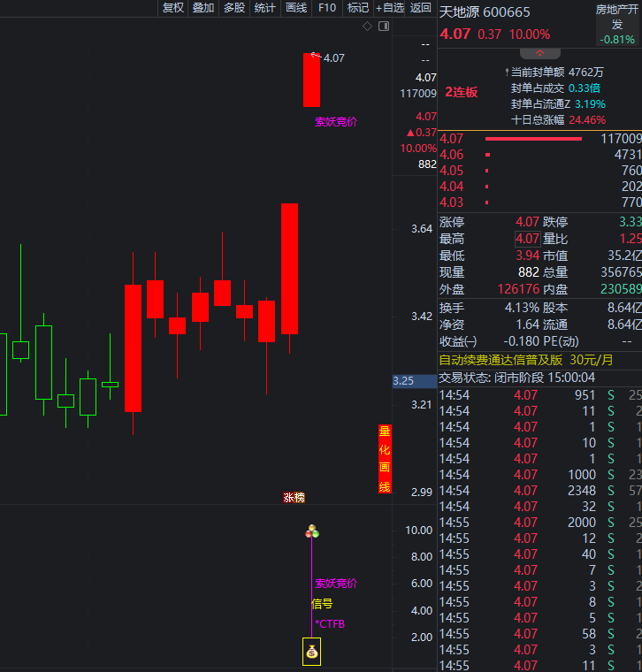Click the 跌停 price 3.33

point(631,222)
